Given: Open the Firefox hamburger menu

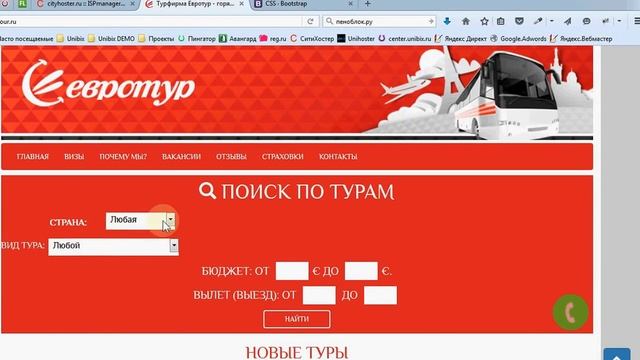Looking at the screenshot, I should coord(636,21).
